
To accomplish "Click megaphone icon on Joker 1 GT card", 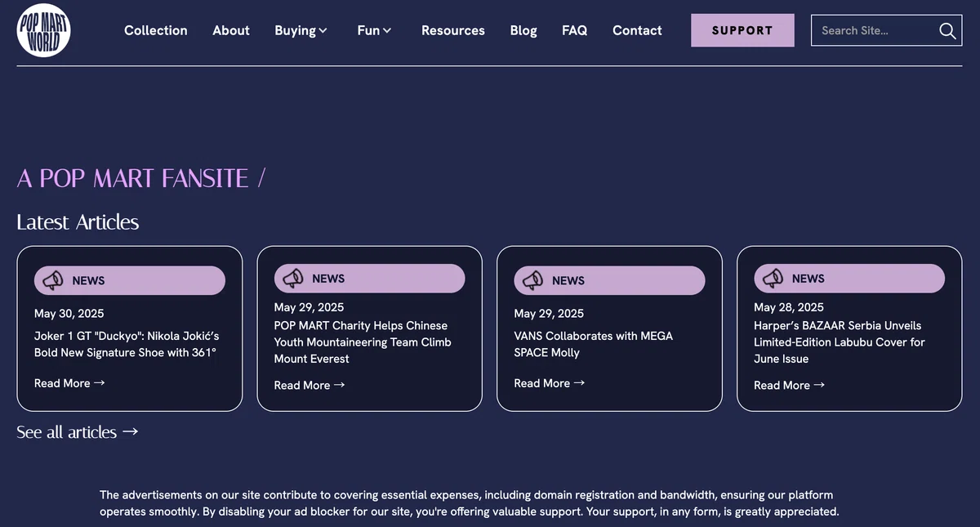I will [x=53, y=280].
